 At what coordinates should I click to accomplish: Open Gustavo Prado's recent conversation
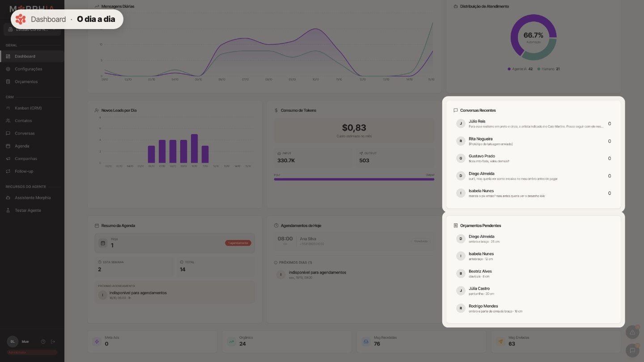(534, 159)
